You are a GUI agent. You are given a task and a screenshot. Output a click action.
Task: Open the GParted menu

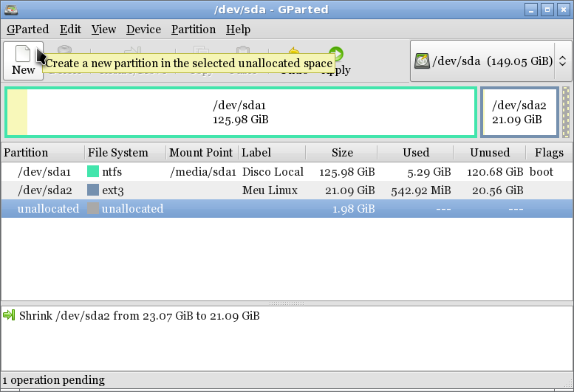click(x=28, y=30)
